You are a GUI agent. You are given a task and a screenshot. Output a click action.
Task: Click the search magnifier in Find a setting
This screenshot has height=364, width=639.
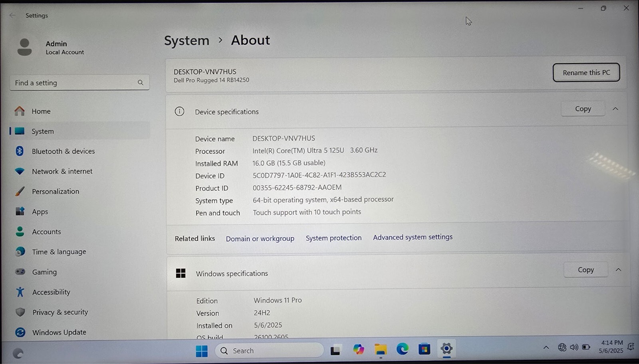pos(141,83)
